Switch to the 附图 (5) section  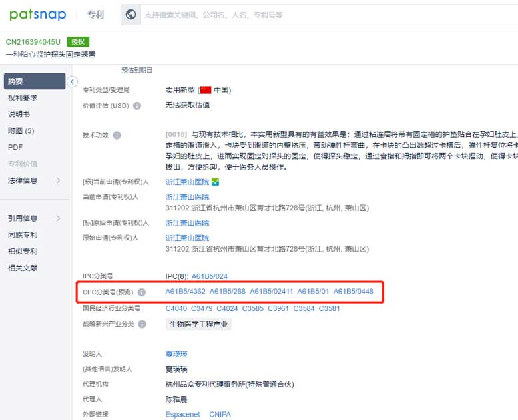coord(21,131)
